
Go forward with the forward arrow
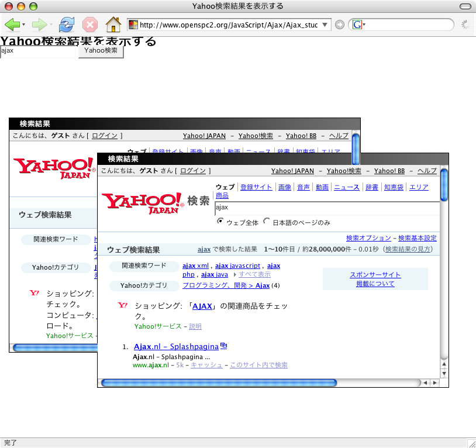point(39,25)
